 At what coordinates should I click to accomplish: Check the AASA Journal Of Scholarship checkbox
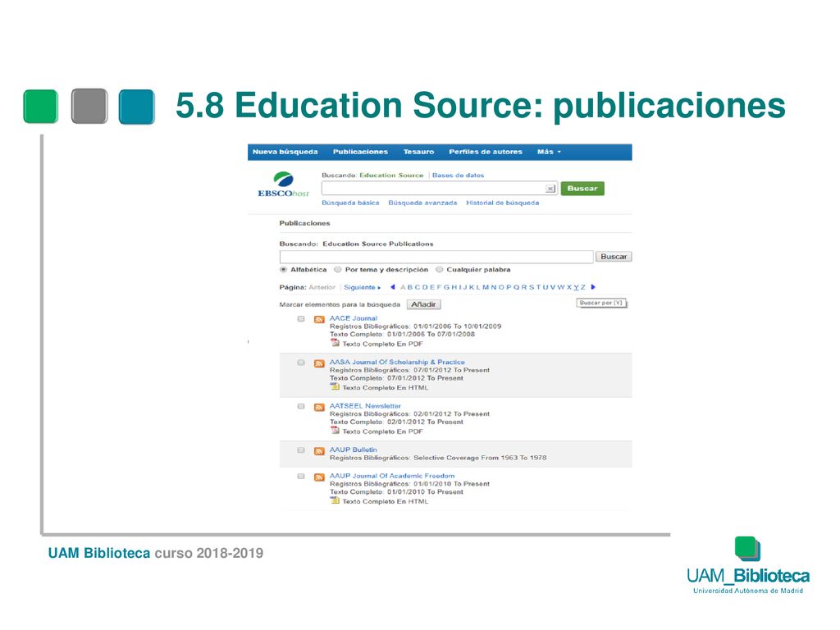point(301,363)
